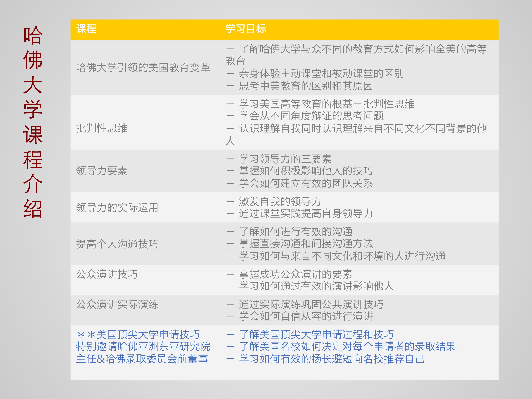Select the line 学会如何自信从容的进行演讲

tap(306, 316)
